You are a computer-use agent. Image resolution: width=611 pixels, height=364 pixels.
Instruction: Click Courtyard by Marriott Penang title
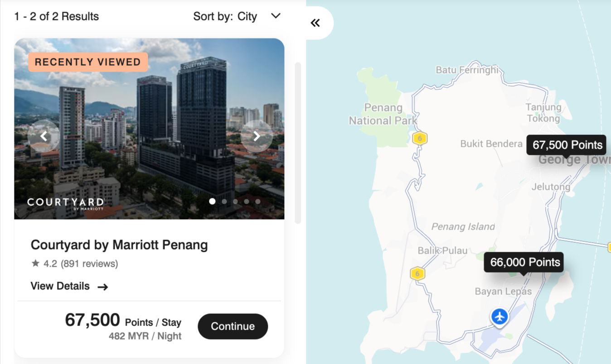coord(119,245)
